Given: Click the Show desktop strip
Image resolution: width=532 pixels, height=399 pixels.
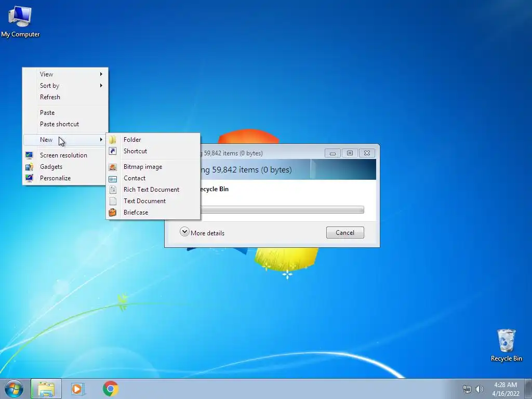Looking at the screenshot, I should [x=528, y=389].
